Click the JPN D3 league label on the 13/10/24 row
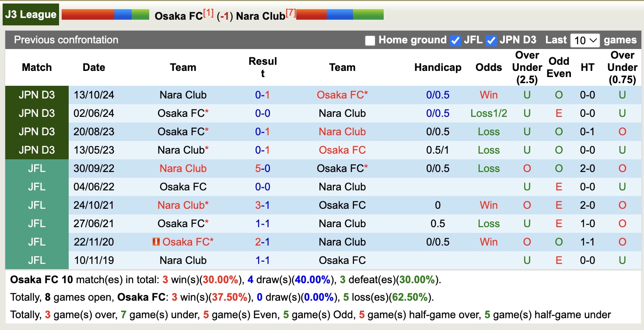Screen dimensions: 644x330 (x=36, y=95)
